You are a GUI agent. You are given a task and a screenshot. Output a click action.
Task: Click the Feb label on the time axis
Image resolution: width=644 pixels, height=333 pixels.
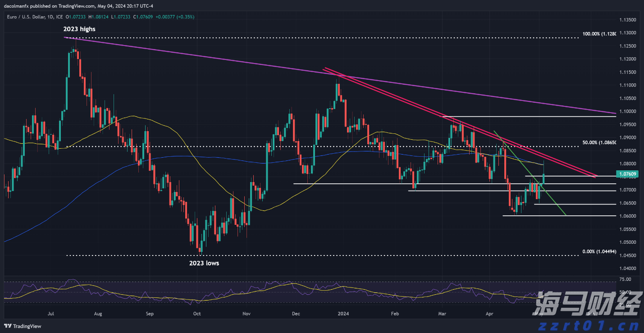(x=395, y=313)
